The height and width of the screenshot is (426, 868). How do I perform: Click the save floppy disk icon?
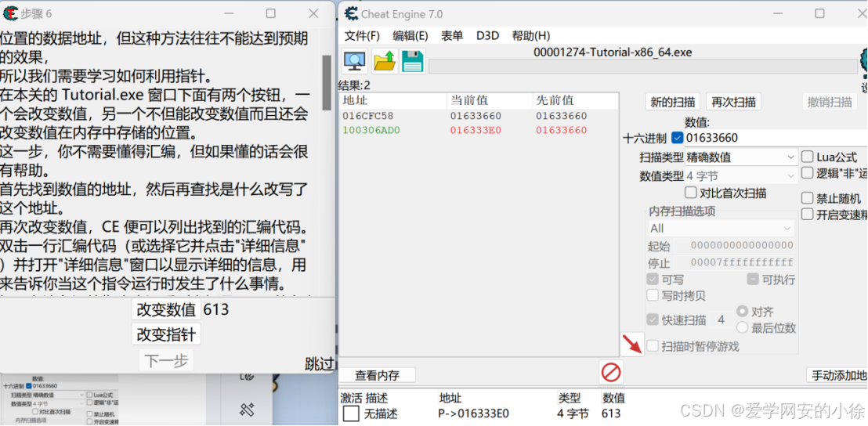(412, 61)
